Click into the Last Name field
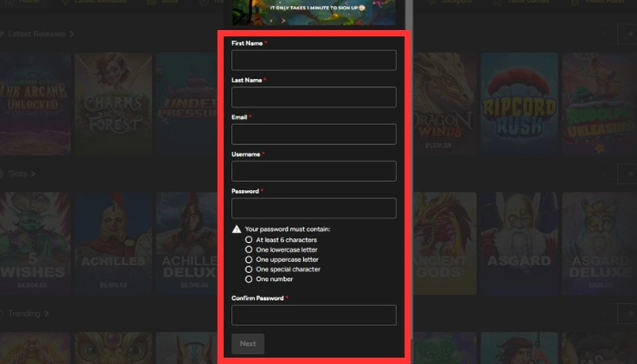This screenshot has height=364, width=637. (314, 97)
